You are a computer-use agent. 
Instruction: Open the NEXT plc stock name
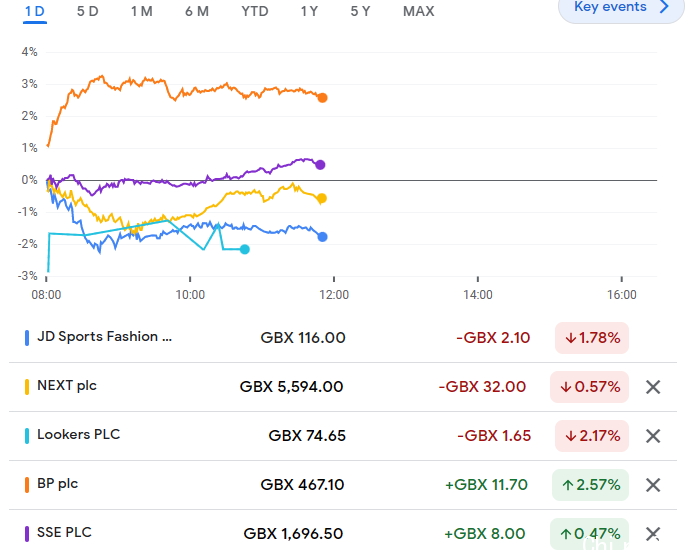67,386
